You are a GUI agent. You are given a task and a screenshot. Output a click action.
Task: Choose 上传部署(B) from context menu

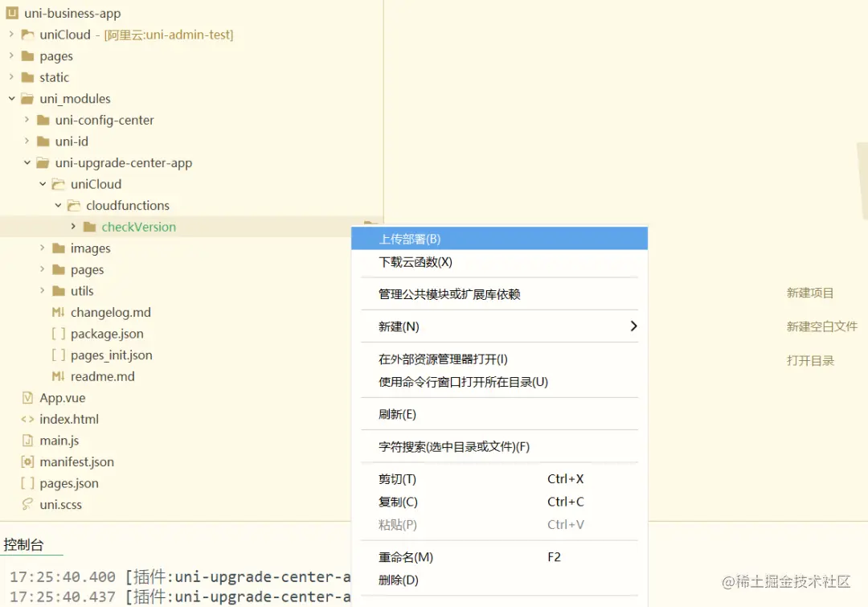coord(499,239)
